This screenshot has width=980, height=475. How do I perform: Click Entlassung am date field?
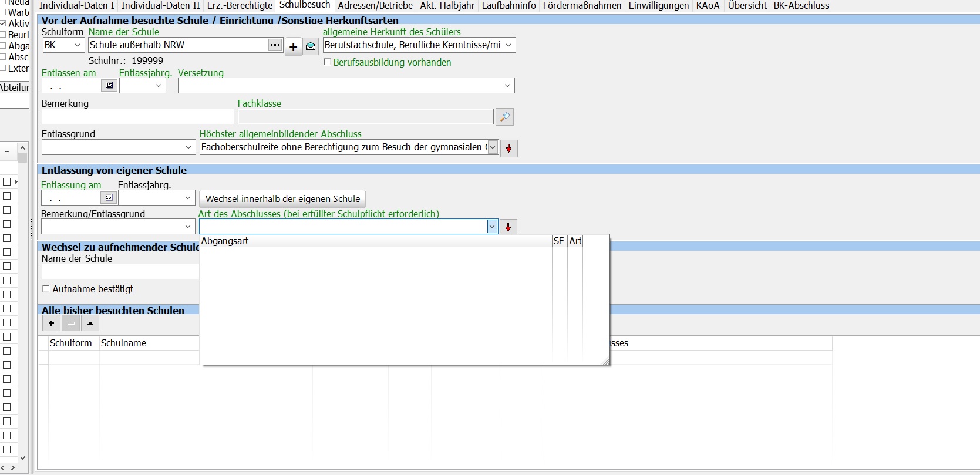pyautogui.click(x=71, y=198)
